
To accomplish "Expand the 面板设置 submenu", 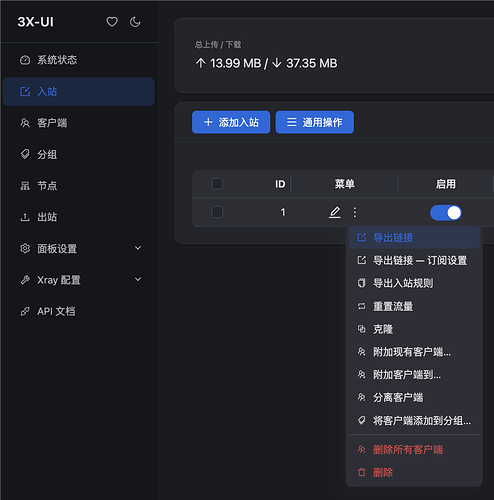I will [79, 248].
